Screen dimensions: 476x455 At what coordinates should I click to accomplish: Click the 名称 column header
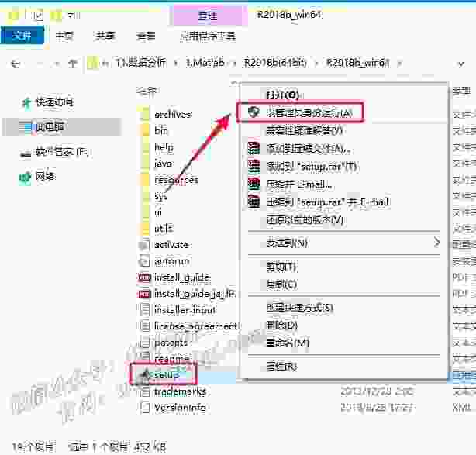point(147,91)
